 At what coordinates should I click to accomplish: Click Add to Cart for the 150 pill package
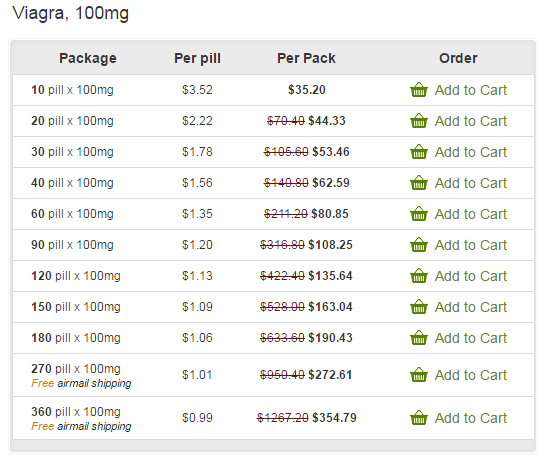coord(471,307)
